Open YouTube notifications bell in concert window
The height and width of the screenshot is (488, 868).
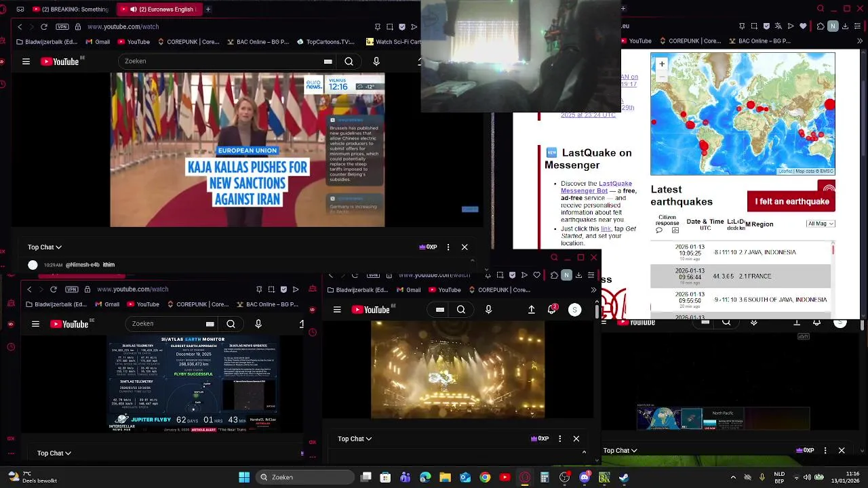point(552,310)
